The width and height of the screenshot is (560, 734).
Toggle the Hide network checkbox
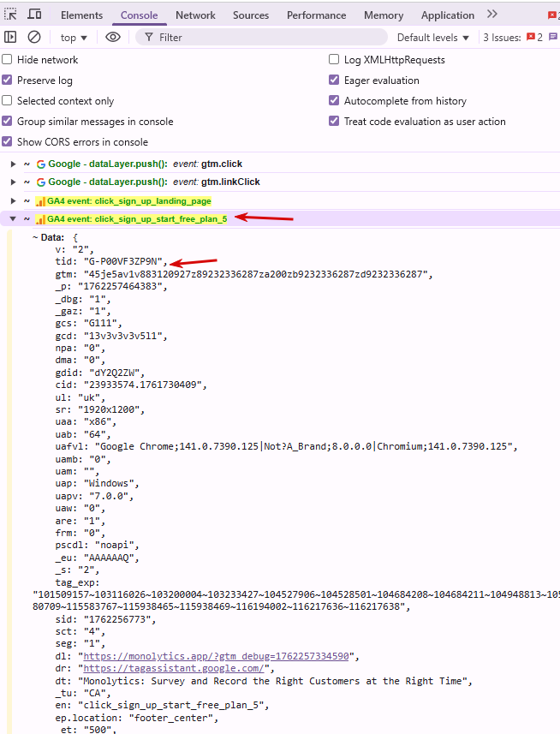click(7, 59)
